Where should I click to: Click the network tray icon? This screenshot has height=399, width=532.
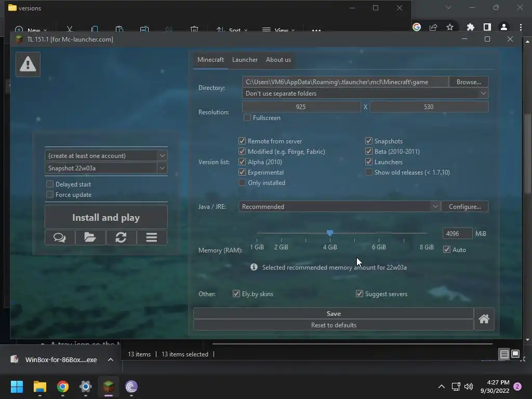tap(456, 387)
